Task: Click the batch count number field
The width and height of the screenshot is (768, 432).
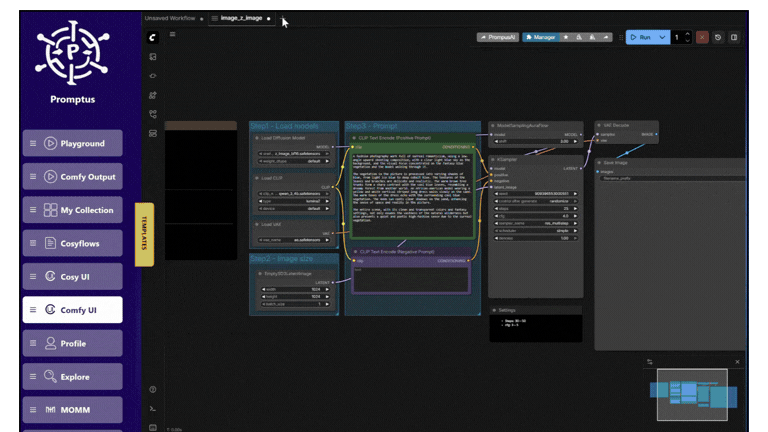Action: click(677, 37)
